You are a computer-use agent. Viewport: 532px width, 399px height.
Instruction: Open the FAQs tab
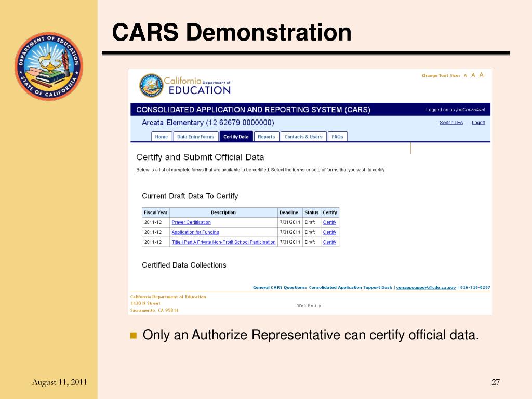click(x=337, y=137)
